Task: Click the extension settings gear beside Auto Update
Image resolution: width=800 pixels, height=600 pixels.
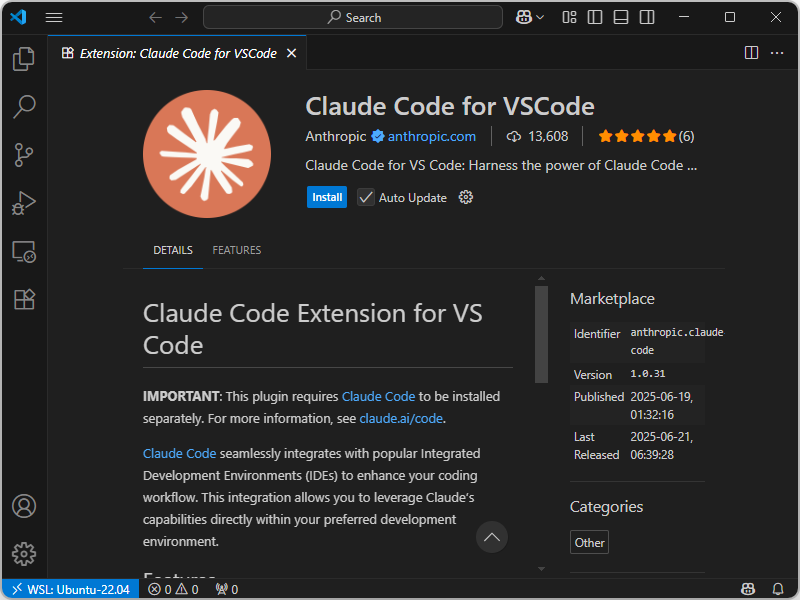Action: coord(465,197)
